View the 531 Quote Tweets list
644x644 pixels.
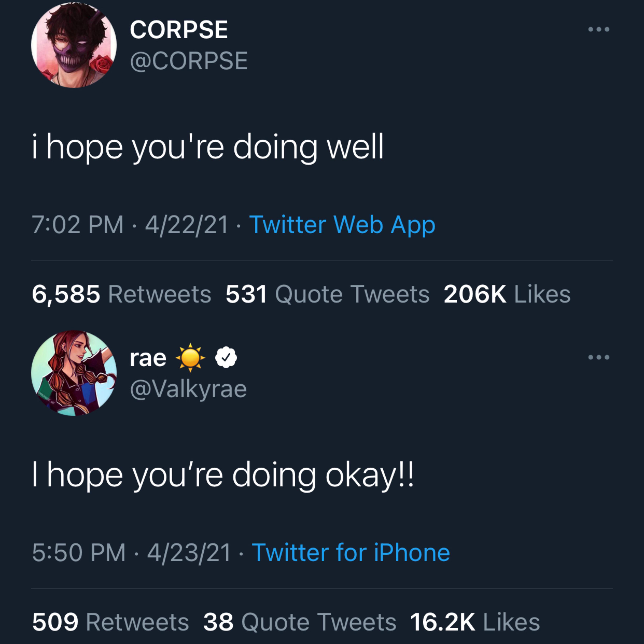click(x=327, y=294)
